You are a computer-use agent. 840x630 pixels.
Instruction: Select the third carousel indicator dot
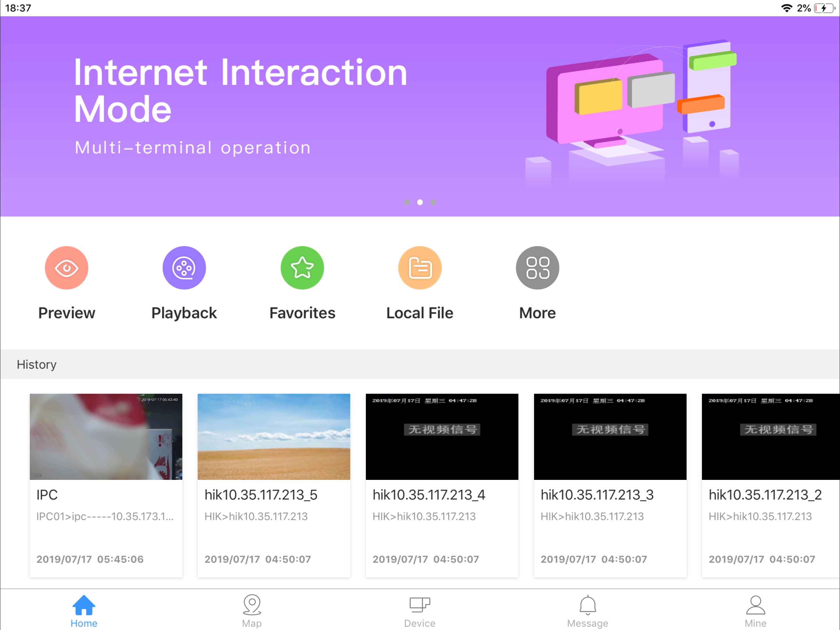point(433,202)
